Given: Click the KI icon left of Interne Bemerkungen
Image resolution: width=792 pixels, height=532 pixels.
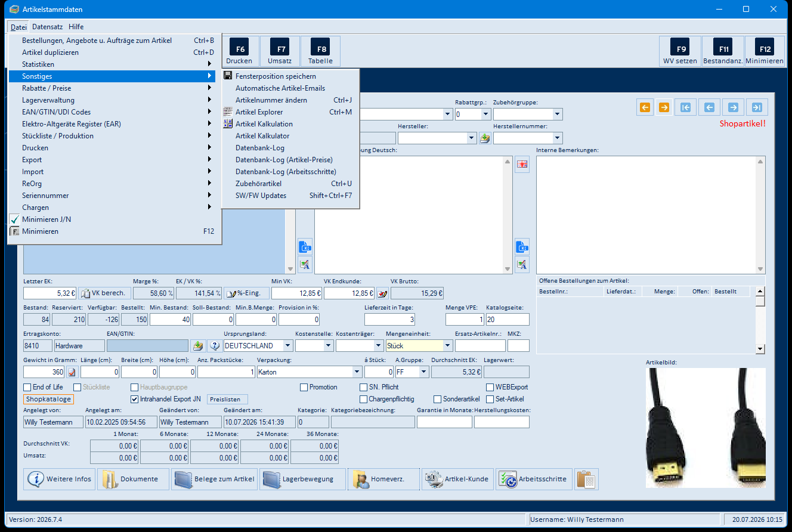Looking at the screenshot, I should [x=522, y=247].
